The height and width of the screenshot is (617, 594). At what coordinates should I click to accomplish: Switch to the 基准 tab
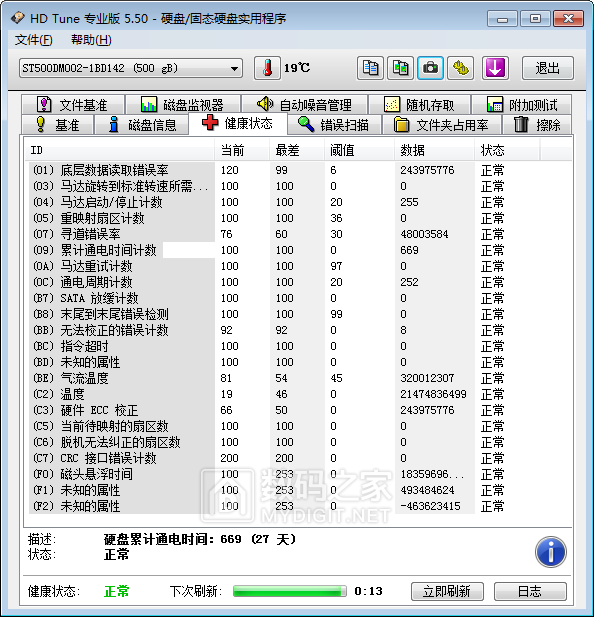[57, 125]
